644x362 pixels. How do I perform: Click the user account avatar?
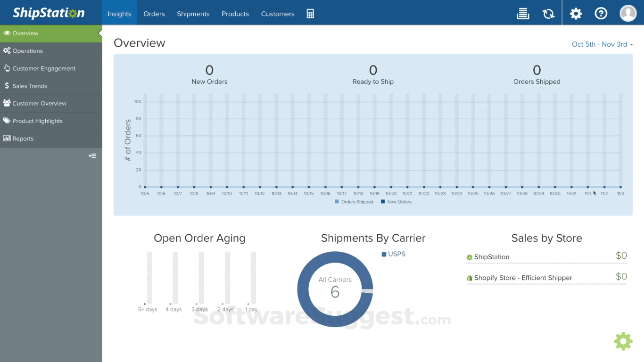628,13
